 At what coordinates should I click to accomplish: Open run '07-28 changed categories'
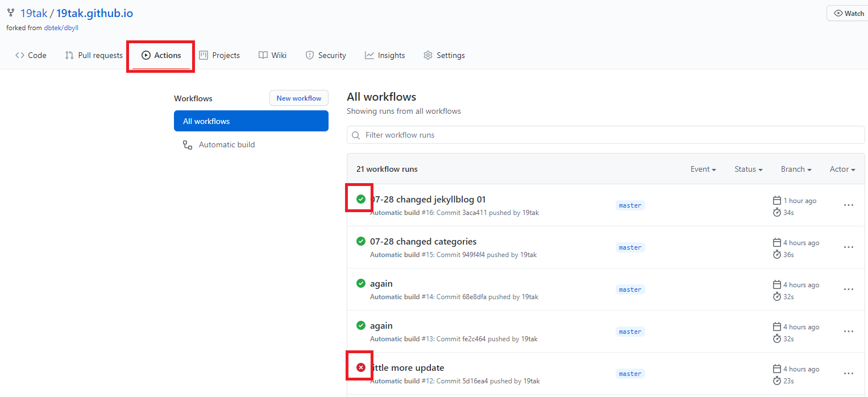(423, 241)
